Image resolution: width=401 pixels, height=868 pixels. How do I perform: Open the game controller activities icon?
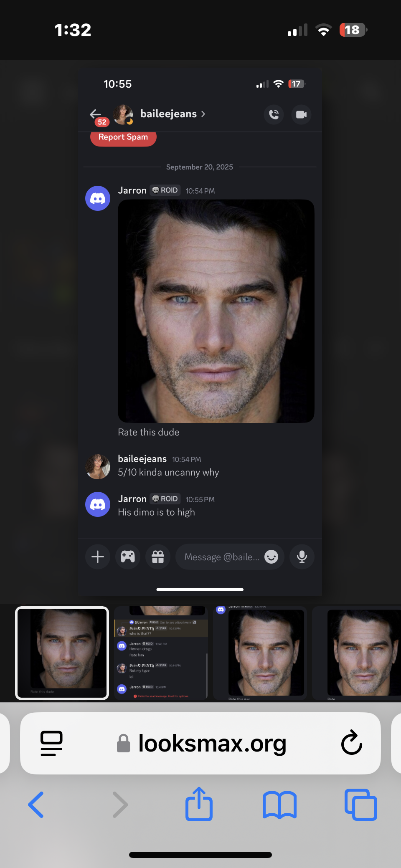[128, 557]
